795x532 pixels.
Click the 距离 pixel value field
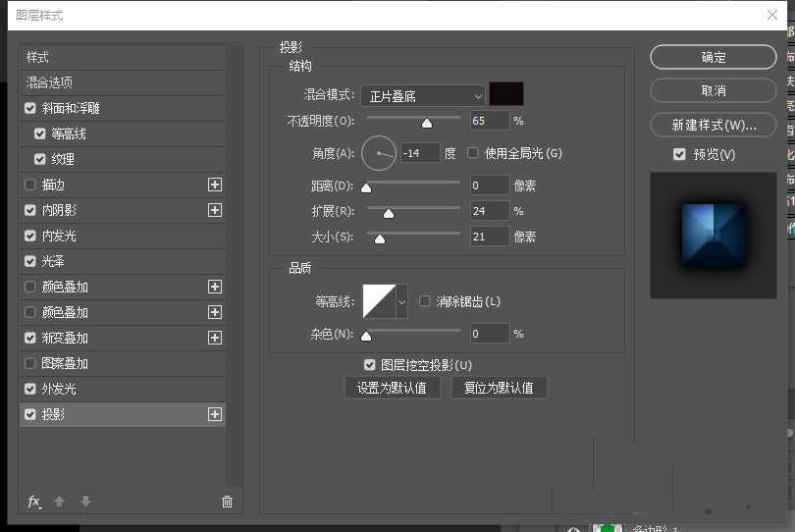point(489,186)
